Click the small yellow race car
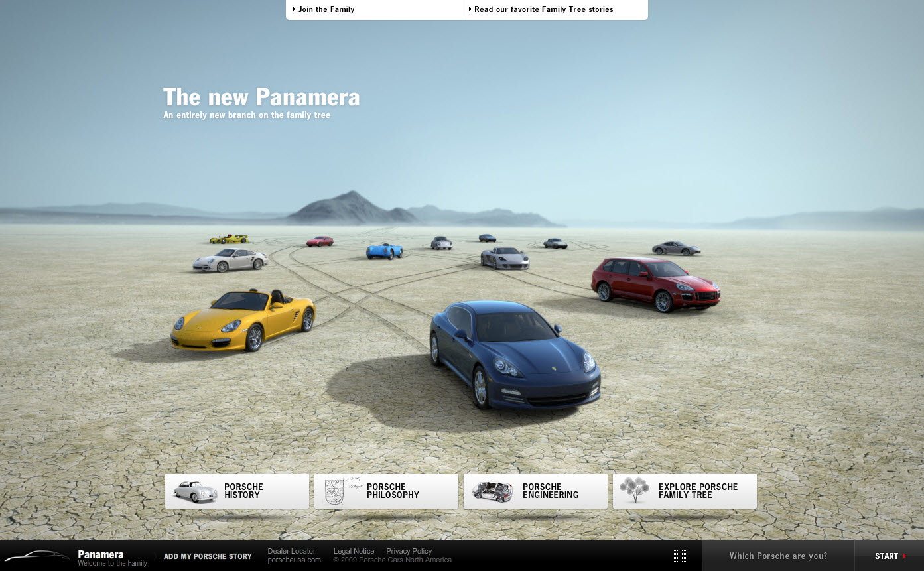This screenshot has width=924, height=571. tap(229, 239)
